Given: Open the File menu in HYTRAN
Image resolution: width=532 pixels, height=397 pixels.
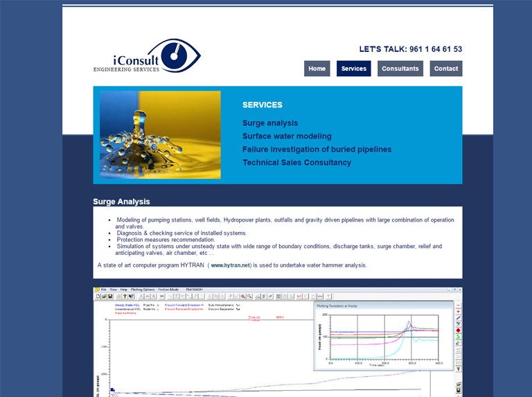Looking at the screenshot, I should (x=104, y=289).
